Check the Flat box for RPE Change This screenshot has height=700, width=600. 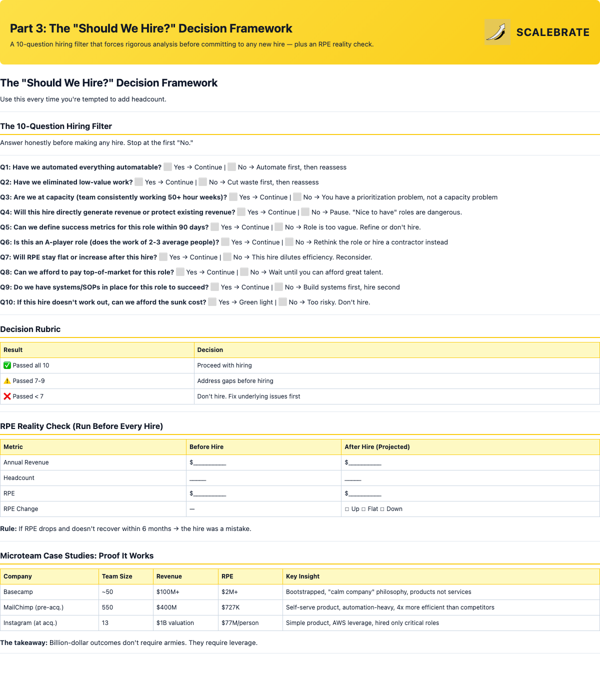click(x=363, y=509)
